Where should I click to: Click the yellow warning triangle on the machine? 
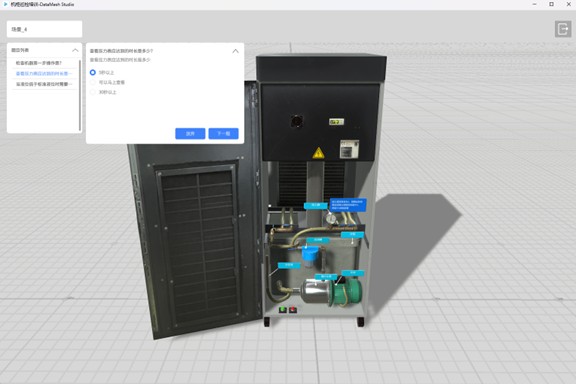(318, 153)
